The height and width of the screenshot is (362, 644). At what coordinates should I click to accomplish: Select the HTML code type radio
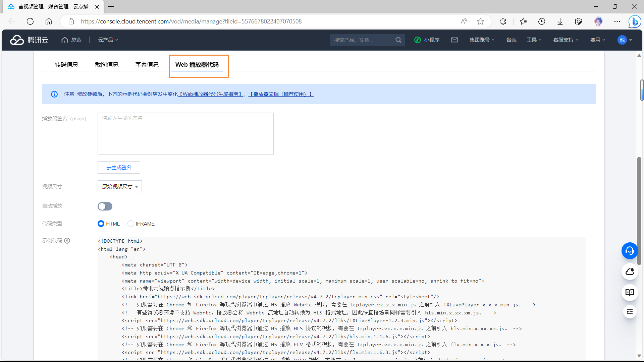101,224
